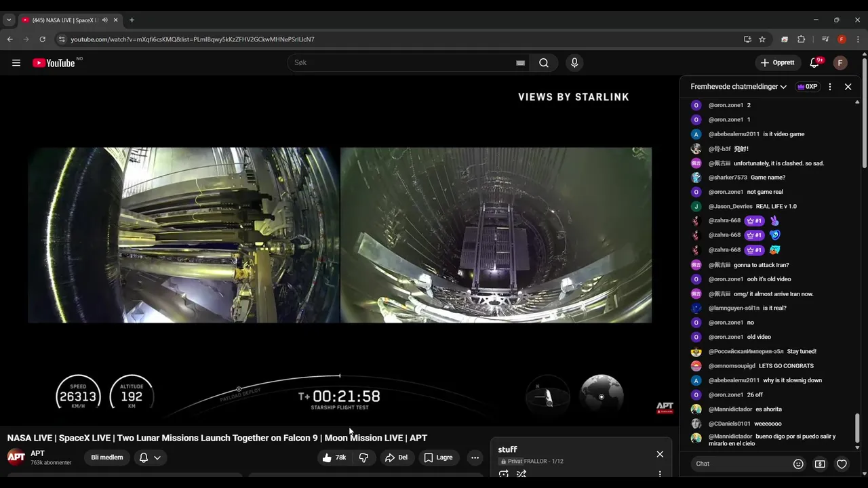Close the live chat panel

point(848,87)
